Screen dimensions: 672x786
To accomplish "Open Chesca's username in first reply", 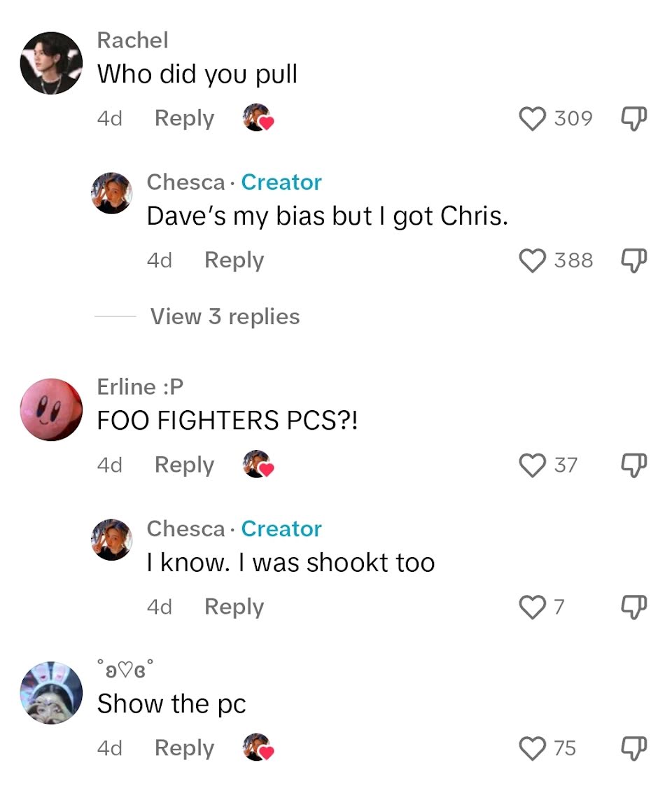I will tap(185, 182).
